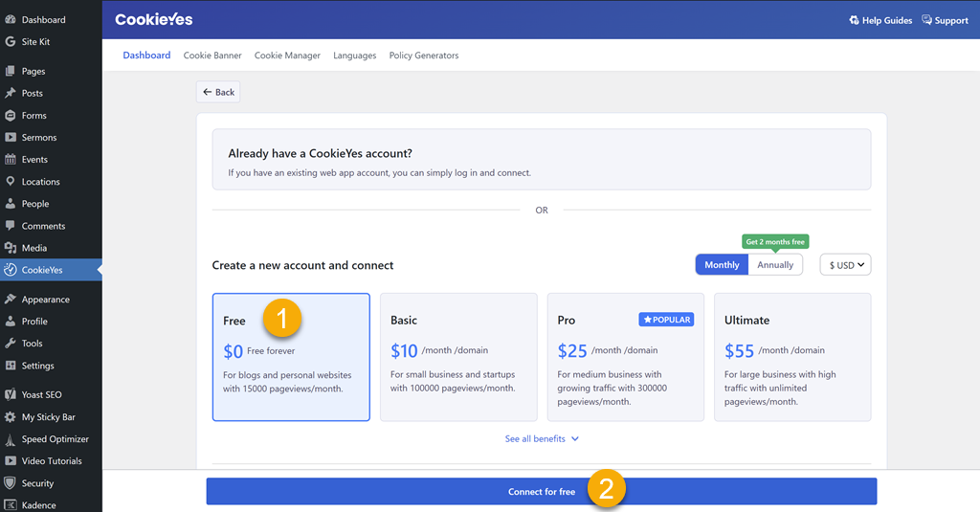980x512 pixels.
Task: Click the Settings sliders icon
Action: (10, 365)
